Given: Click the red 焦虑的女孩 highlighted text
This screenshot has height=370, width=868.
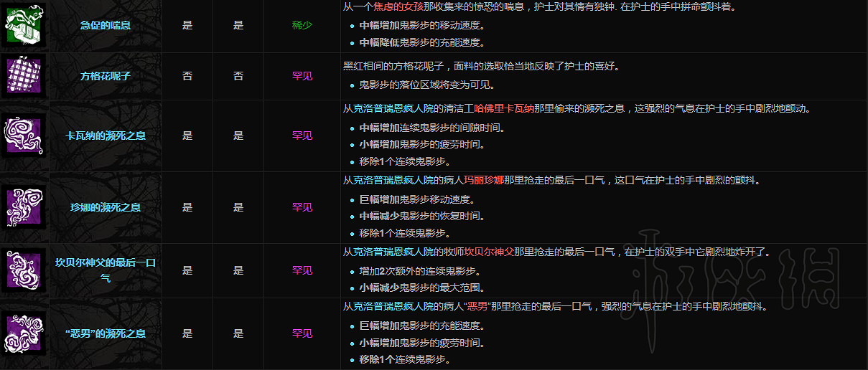Looking at the screenshot, I should (x=399, y=7).
